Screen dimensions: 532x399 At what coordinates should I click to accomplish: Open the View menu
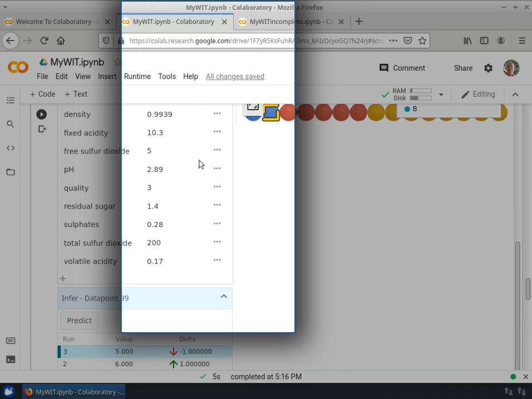[x=83, y=76]
